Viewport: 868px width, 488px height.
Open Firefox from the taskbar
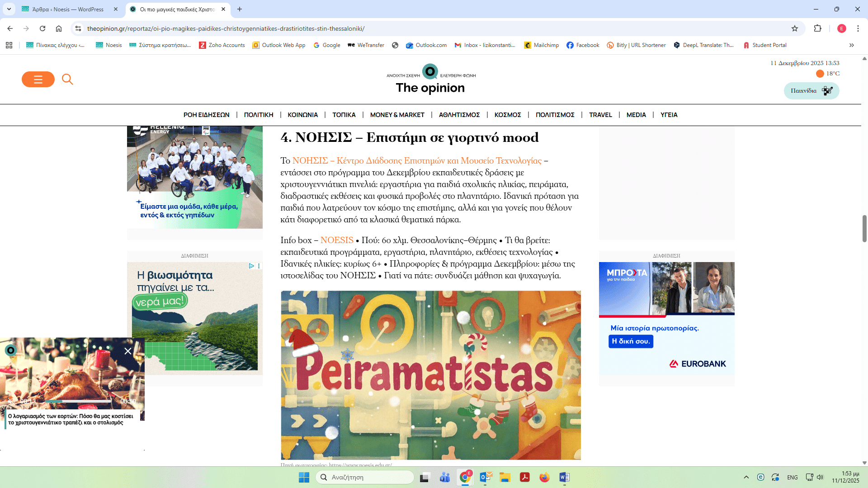point(544,477)
